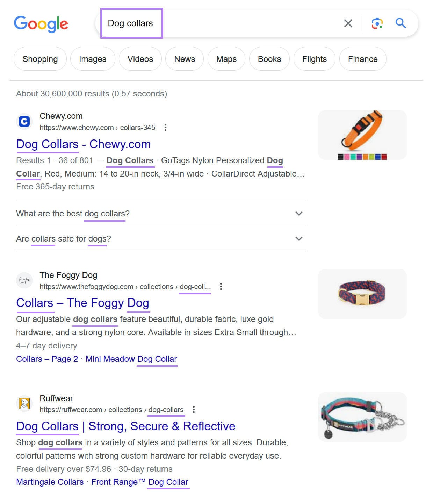Open the "Mini Meadow Dog Collar" sitelink

(x=131, y=359)
